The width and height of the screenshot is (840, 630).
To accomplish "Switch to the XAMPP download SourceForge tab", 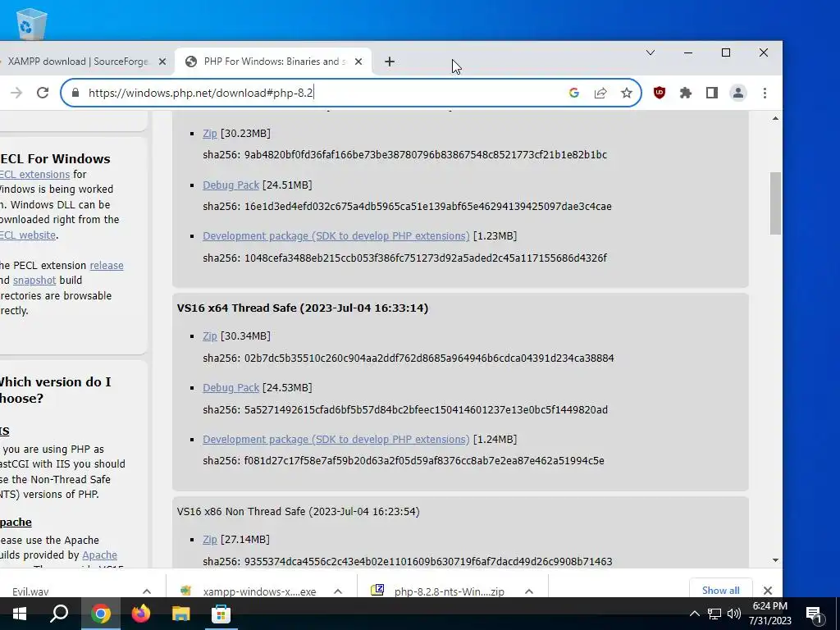I will (x=78, y=62).
